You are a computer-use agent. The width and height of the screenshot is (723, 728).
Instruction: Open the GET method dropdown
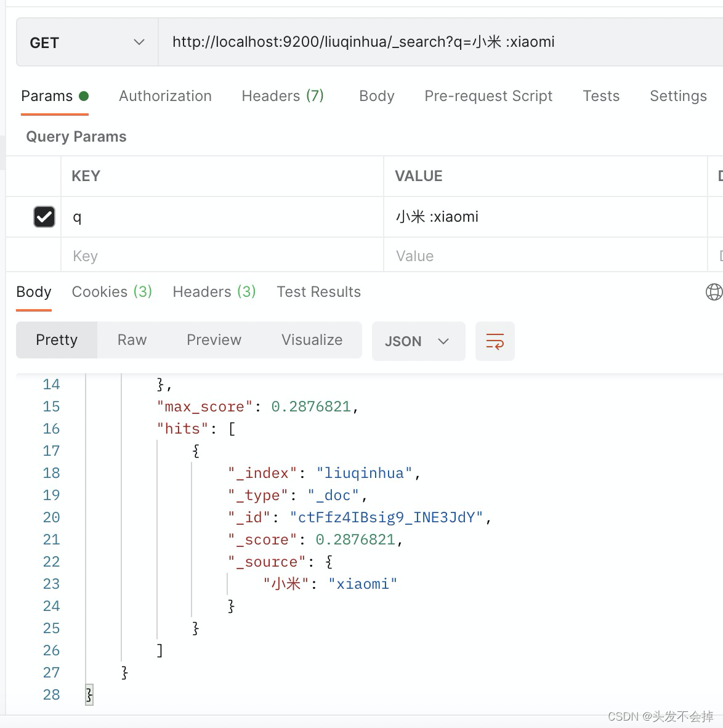coord(87,42)
